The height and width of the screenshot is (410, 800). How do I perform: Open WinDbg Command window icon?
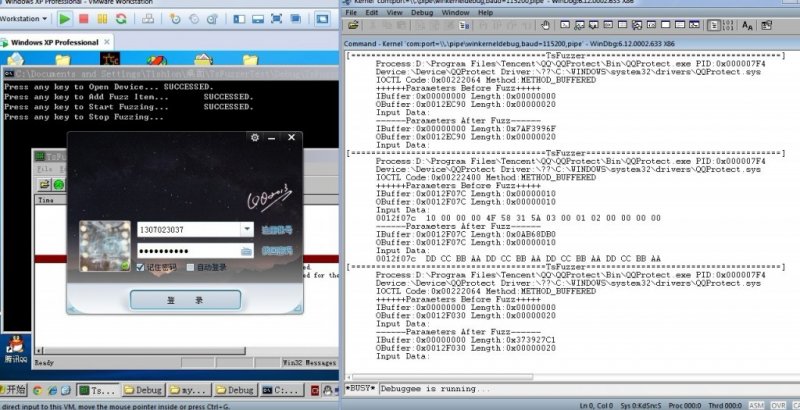click(x=565, y=24)
